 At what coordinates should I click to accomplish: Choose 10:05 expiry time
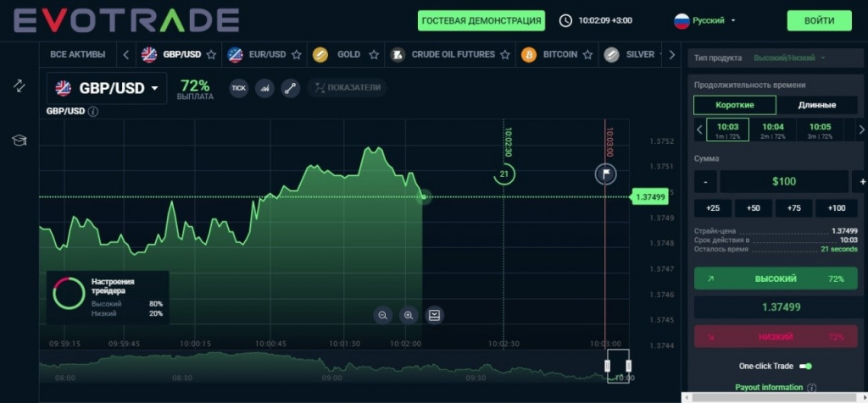[820, 130]
